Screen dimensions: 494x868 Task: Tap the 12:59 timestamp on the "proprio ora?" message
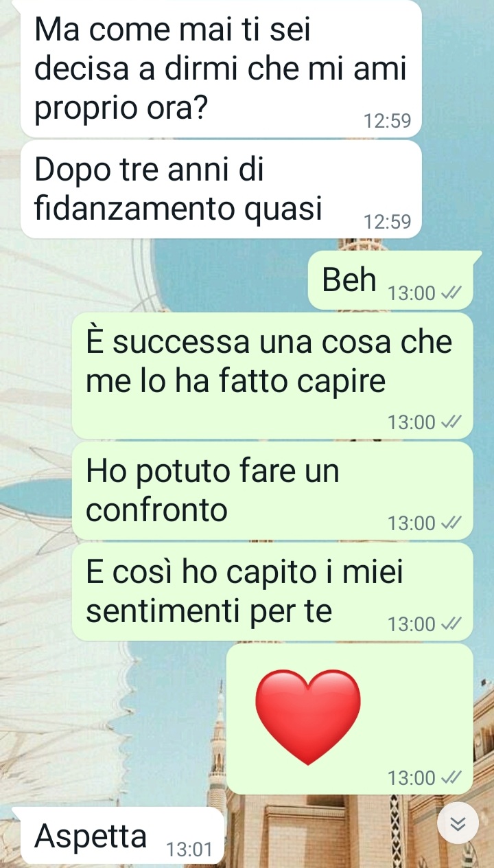pyautogui.click(x=388, y=122)
